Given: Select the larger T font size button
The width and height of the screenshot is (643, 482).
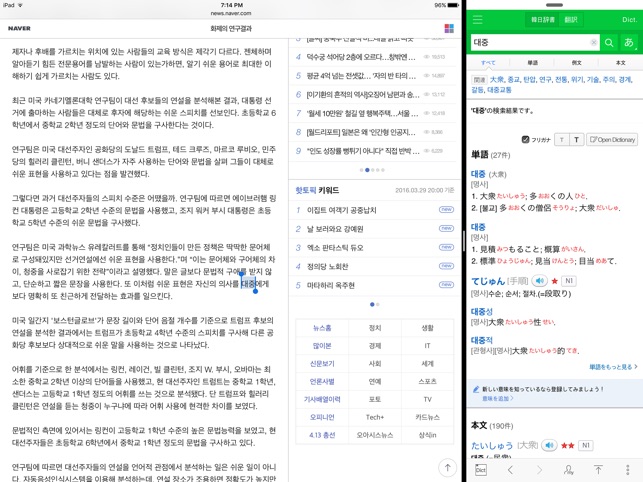Looking at the screenshot, I should click(576, 140).
